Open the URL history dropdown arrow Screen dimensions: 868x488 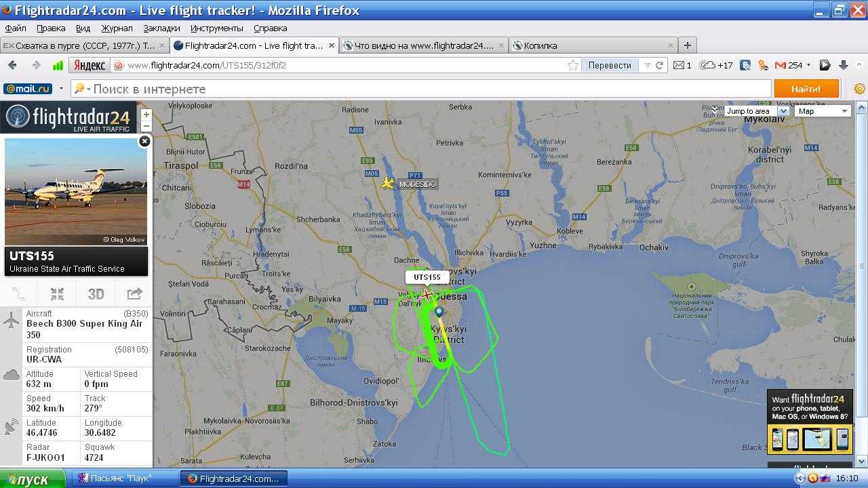click(647, 66)
